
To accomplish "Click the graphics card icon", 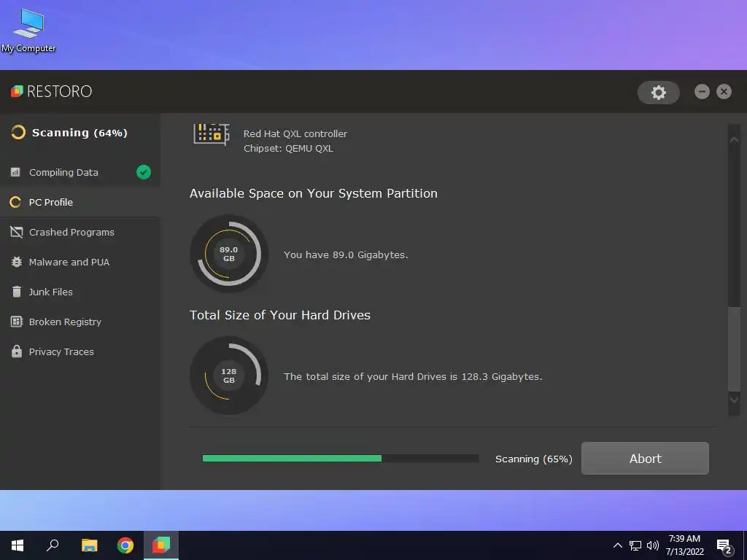I will [x=212, y=134].
